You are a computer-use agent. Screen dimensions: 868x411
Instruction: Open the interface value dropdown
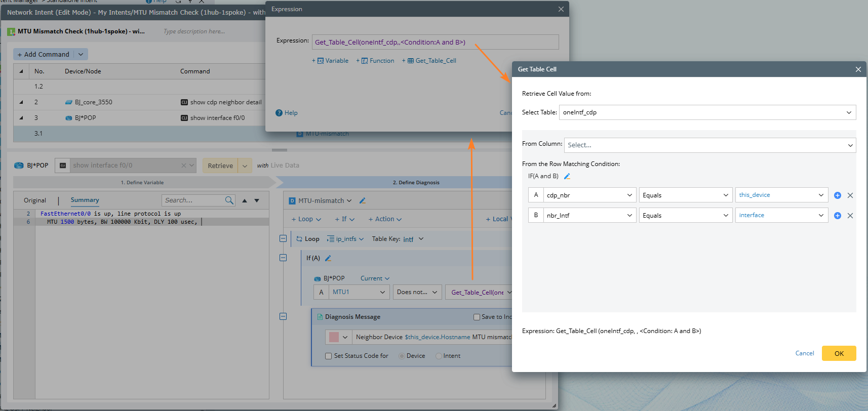click(x=781, y=216)
